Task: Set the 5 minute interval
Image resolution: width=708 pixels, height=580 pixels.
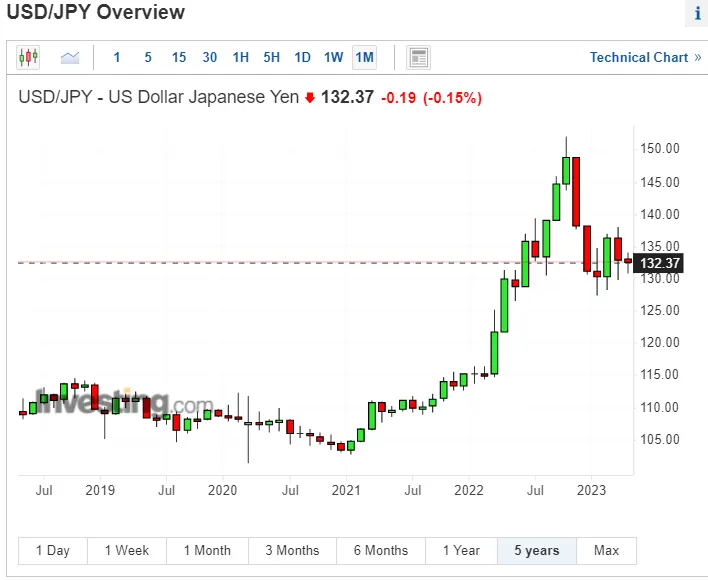Action: (148, 57)
